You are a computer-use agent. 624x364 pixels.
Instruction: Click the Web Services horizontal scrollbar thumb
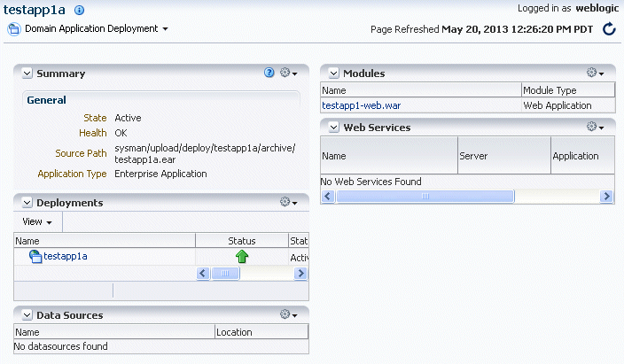[425, 196]
